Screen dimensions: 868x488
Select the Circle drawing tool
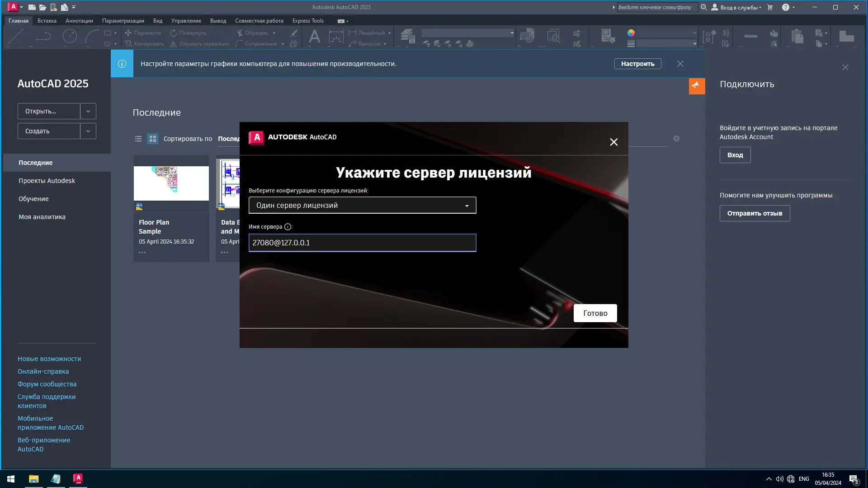[69, 35]
